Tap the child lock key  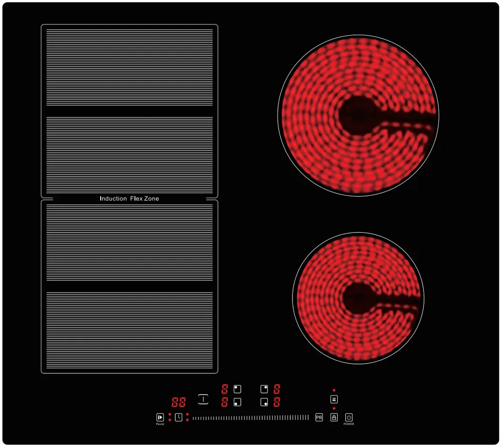[x=334, y=417]
